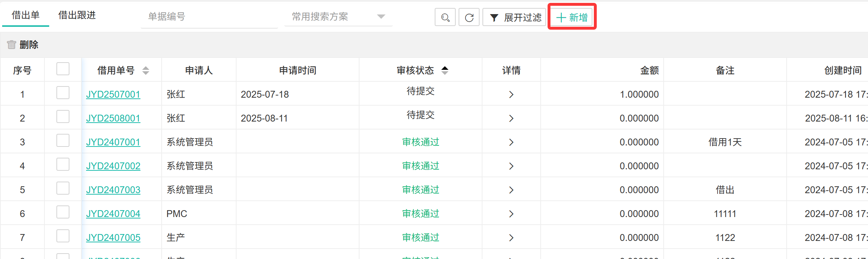Select checkbox for row JYD2407003
The width and height of the screenshot is (868, 259).
[x=63, y=188]
